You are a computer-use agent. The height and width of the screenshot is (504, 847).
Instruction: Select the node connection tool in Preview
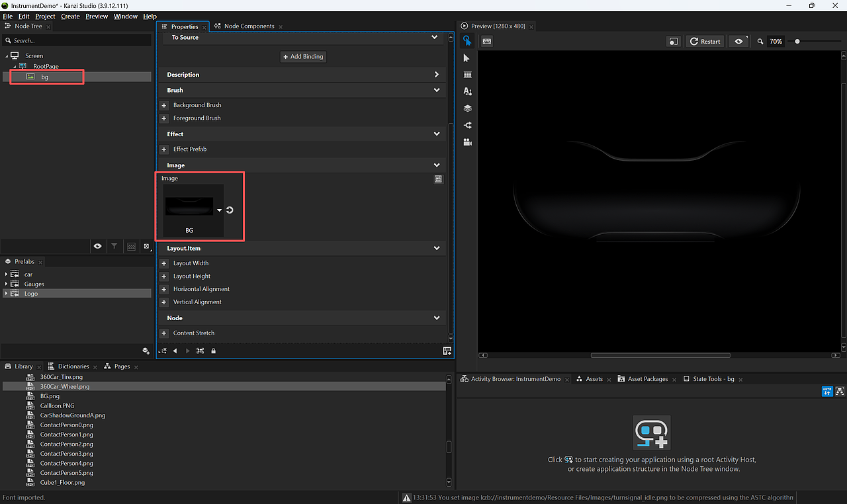point(467,125)
